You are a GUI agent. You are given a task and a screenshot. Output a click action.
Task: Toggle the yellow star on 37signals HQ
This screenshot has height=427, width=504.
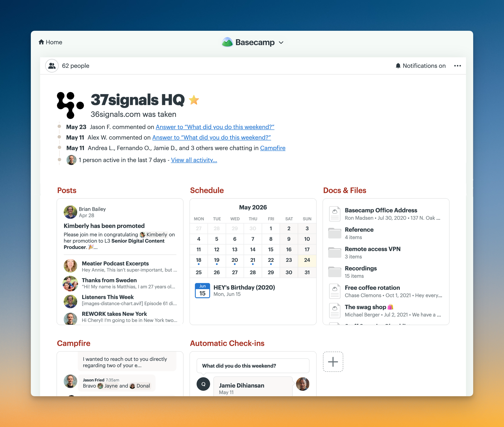coord(194,100)
